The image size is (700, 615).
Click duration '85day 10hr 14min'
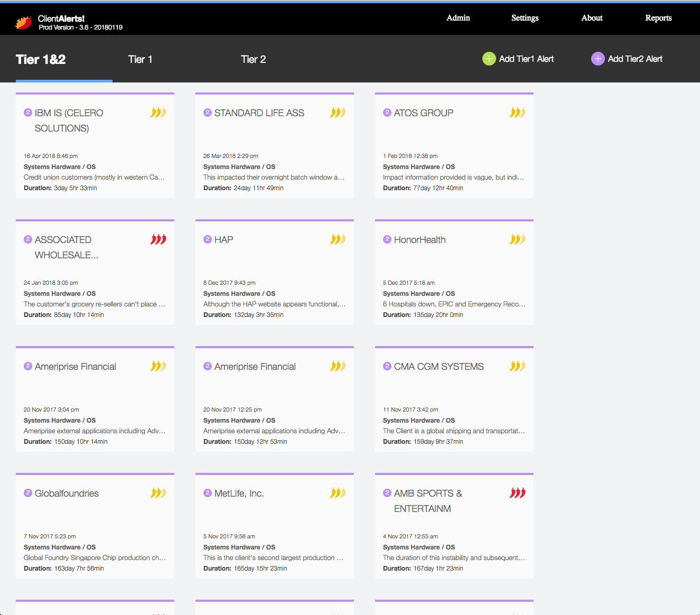point(79,315)
